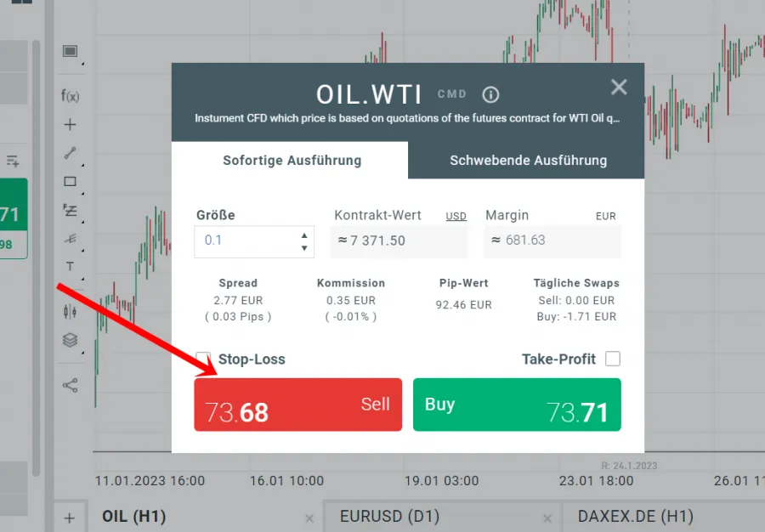Screen dimensions: 765x532
Task: Increase Größe with the up stepper arrow
Action: click(304, 235)
